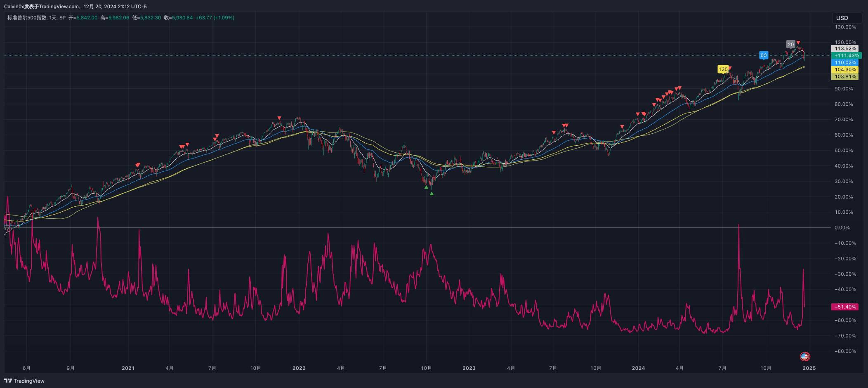868x388 pixels.
Task: Click the −30.00% scale label
Action: pos(845,274)
